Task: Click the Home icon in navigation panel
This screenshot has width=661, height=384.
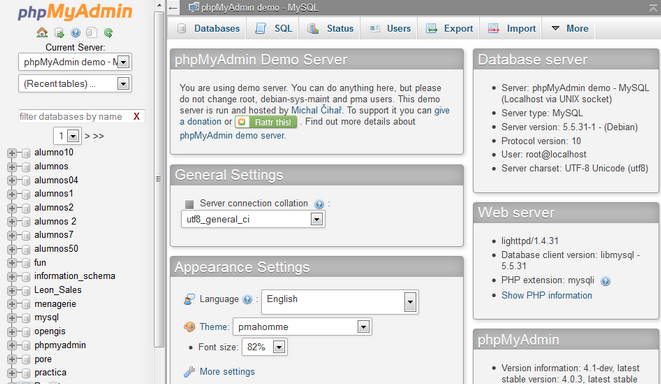Action: click(x=42, y=32)
